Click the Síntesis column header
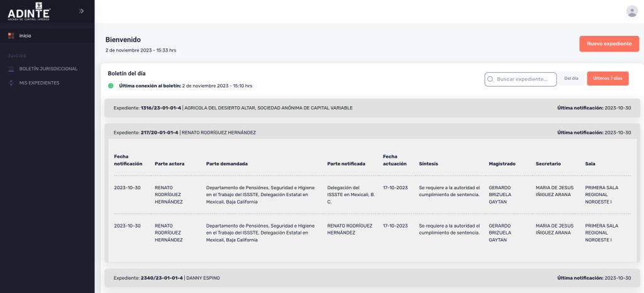 click(x=428, y=164)
